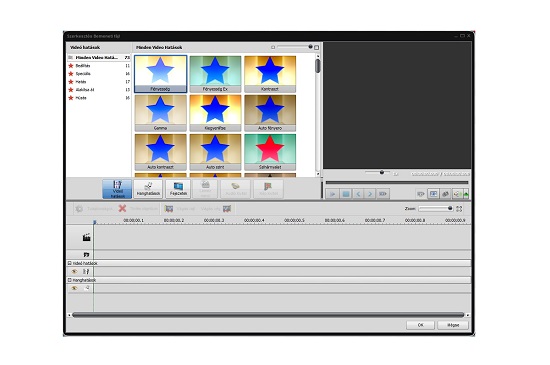
Task: Click the green-arrow icon beside preview controls
Action: [466, 194]
